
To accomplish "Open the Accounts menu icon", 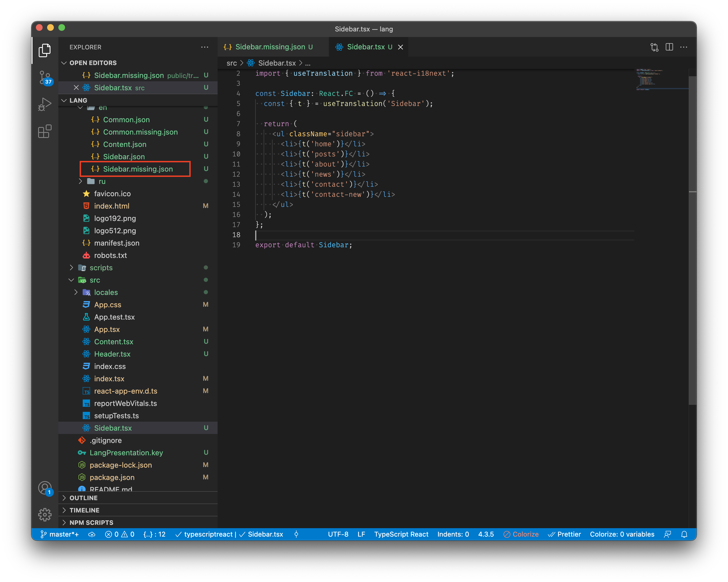I will (45, 488).
